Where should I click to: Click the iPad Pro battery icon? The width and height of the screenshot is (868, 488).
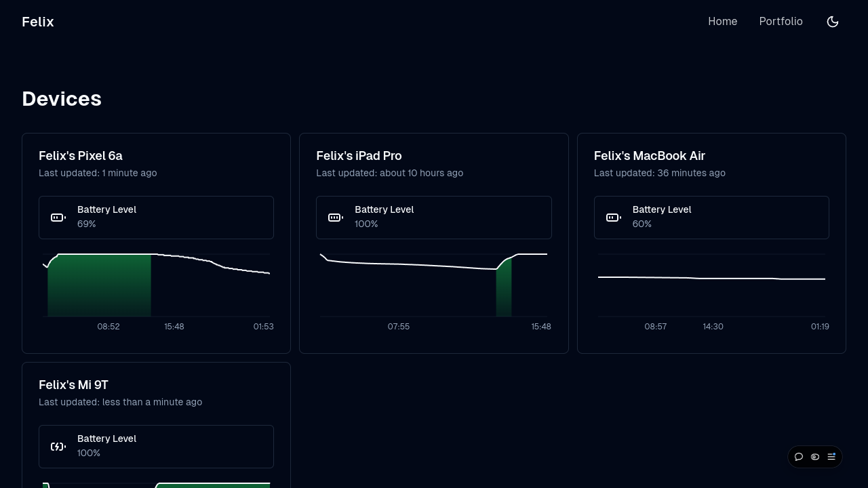tap(336, 218)
